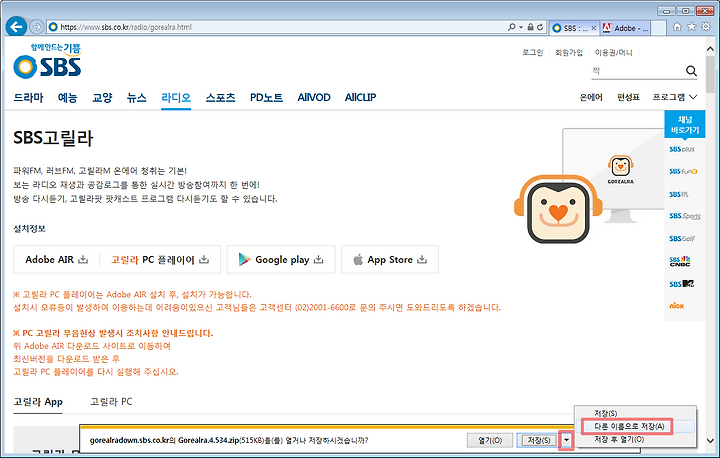Open Nick channel logo
This screenshot has height=458, width=720.
coord(676,305)
